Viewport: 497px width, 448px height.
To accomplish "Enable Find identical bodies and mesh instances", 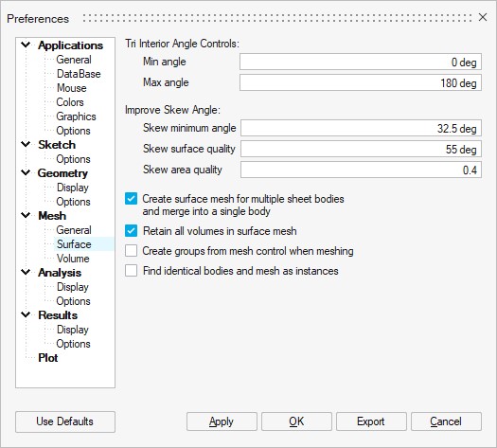I will point(131,271).
